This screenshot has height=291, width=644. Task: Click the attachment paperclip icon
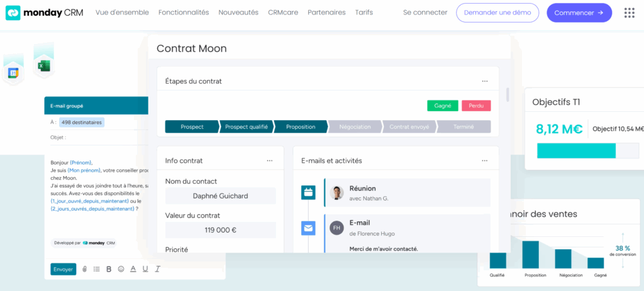[x=84, y=269]
